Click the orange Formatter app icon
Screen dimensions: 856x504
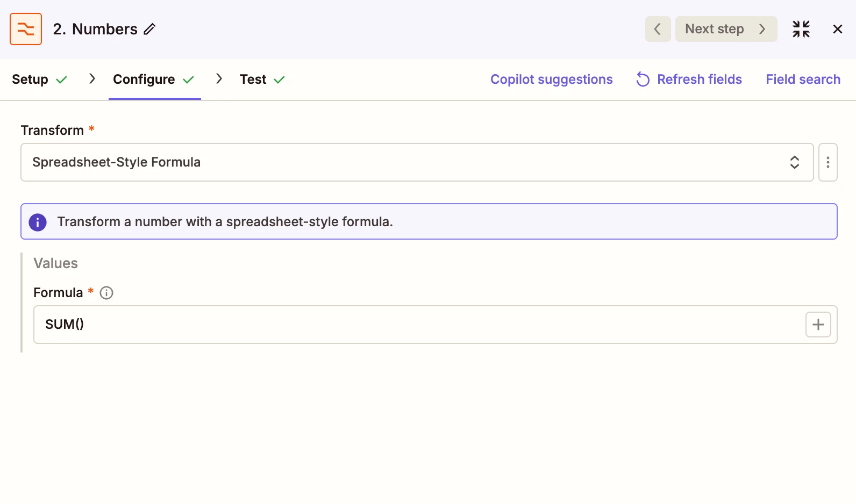(26, 29)
